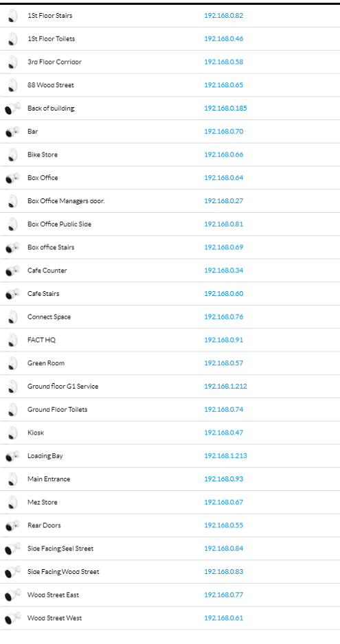The width and height of the screenshot is (340, 644).
Task: Open IP address link 192.168.0.82
Action: 224,16
